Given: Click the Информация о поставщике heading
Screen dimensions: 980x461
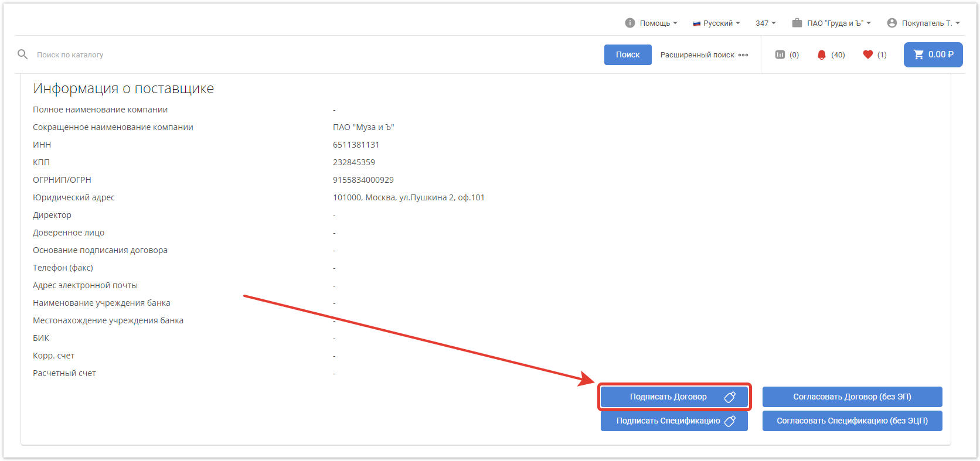Looking at the screenshot, I should (x=123, y=88).
